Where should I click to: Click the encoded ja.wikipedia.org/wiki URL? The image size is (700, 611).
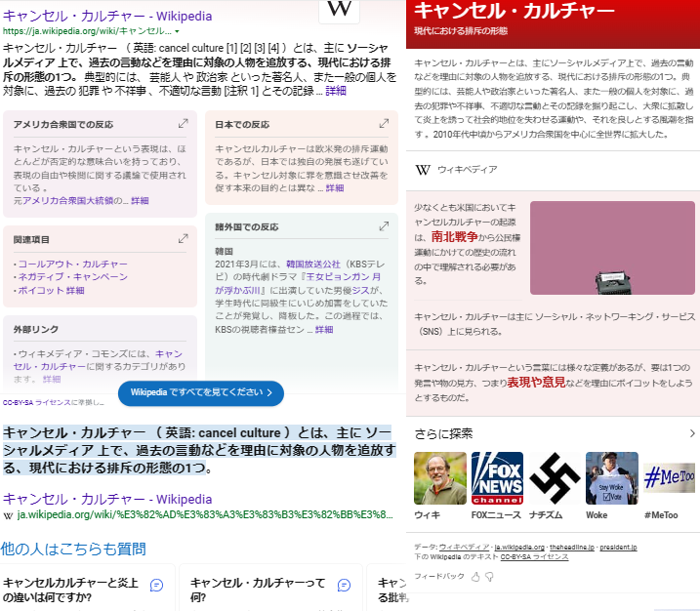click(205, 514)
